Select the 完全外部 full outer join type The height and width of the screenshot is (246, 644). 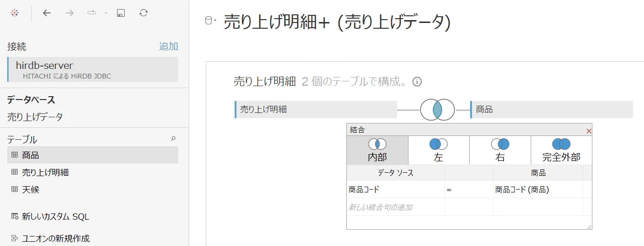[x=561, y=150]
